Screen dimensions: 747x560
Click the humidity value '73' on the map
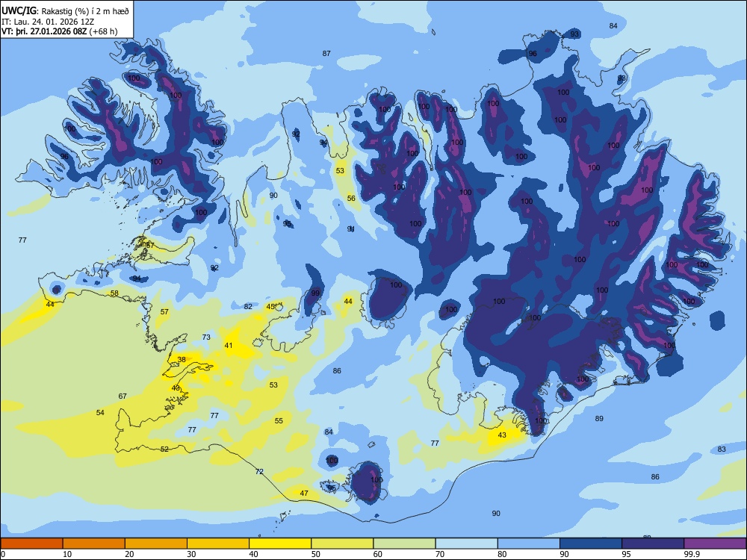point(206,337)
